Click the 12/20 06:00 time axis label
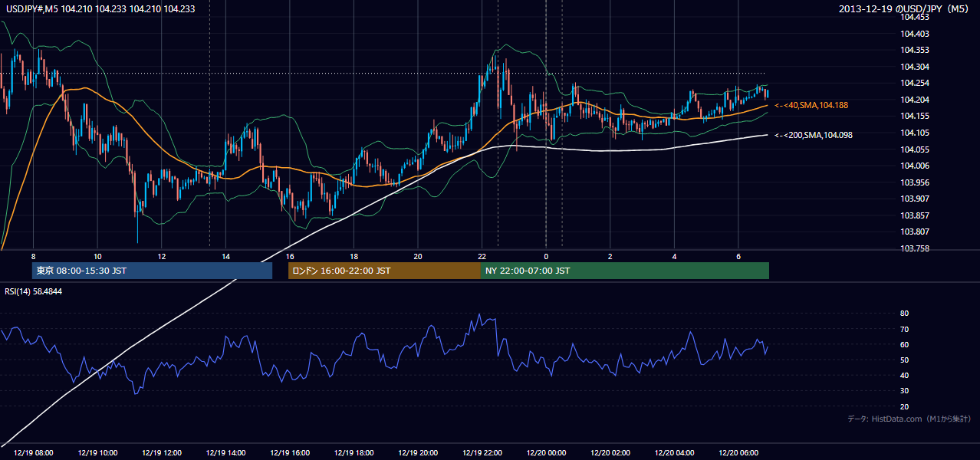The height and width of the screenshot is (460, 980). pyautogui.click(x=738, y=453)
